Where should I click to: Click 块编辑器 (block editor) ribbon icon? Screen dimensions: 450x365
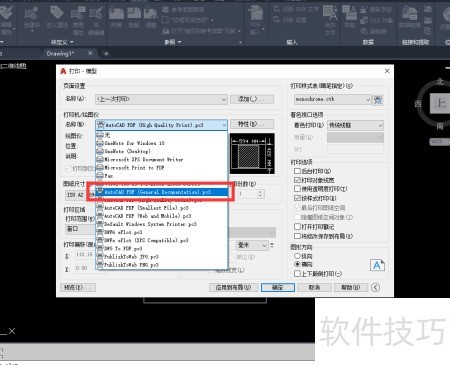pyautogui.click(x=96, y=21)
